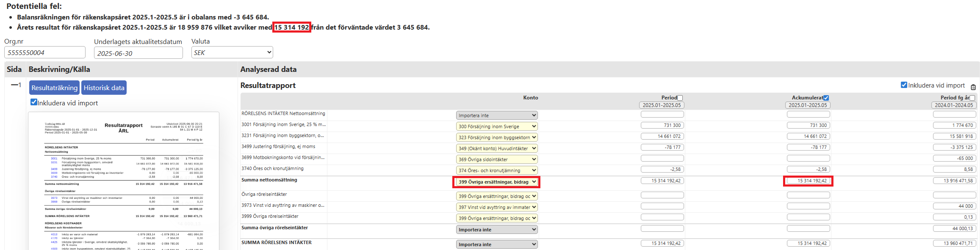The width and height of the screenshot is (980, 250).
Task: Click the Resultaträkning button
Action: (x=54, y=88)
